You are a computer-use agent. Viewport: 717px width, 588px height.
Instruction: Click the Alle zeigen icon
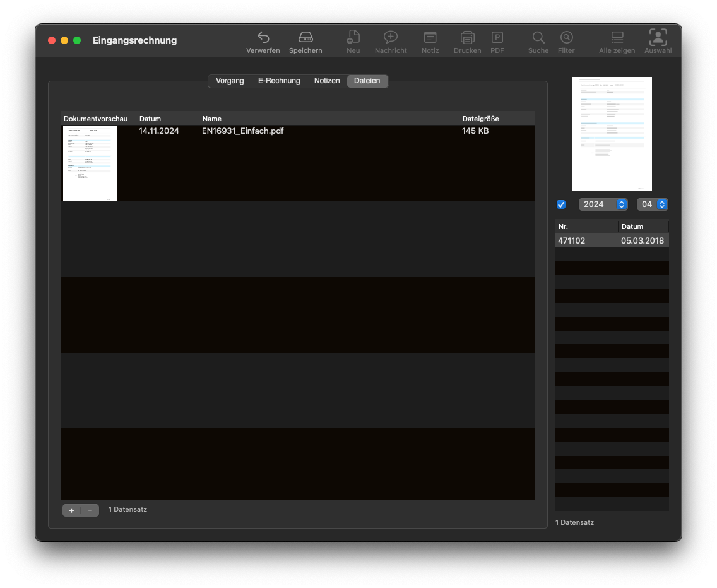pyautogui.click(x=617, y=37)
